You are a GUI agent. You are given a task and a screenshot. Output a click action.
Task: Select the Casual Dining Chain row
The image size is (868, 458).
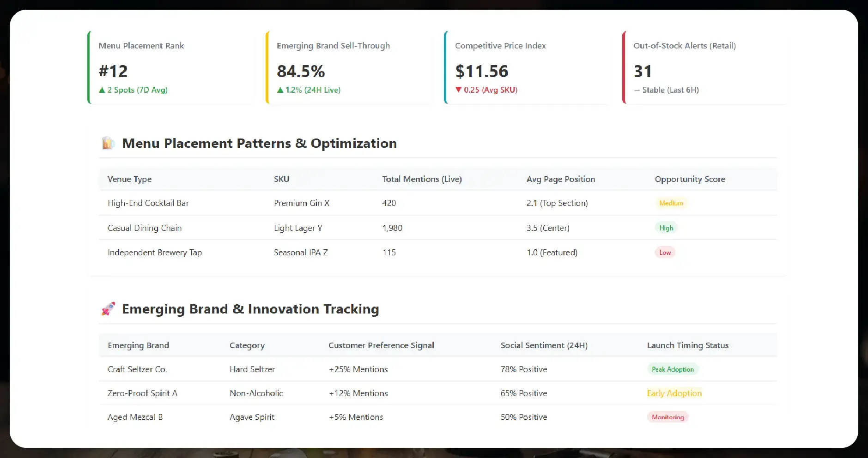coord(145,228)
